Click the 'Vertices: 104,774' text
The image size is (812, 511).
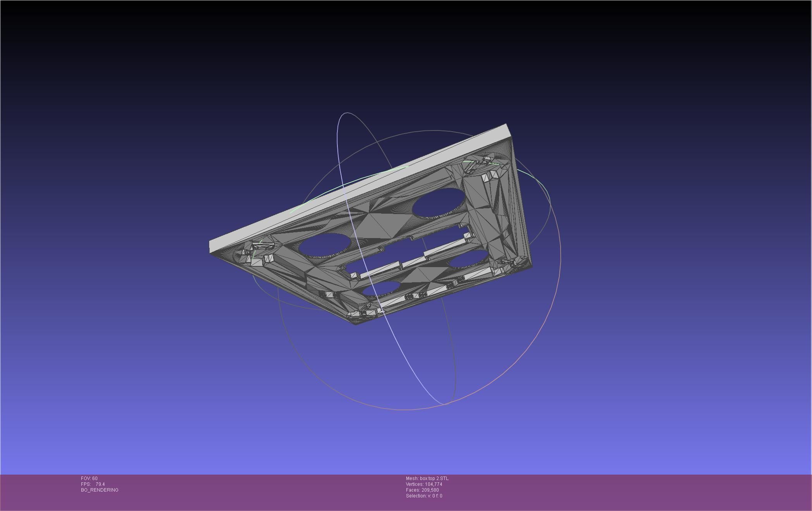[424, 484]
